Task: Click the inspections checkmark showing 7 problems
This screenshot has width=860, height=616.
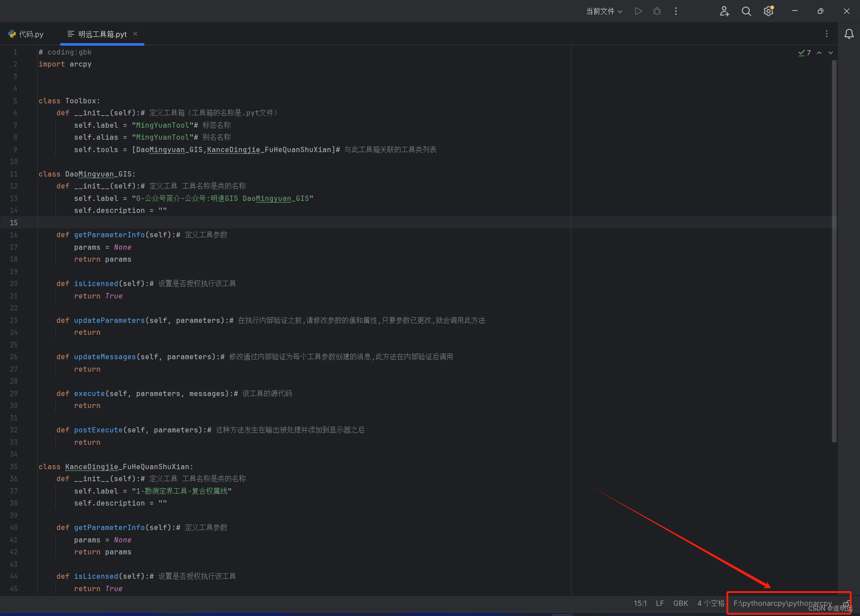Action: point(804,53)
